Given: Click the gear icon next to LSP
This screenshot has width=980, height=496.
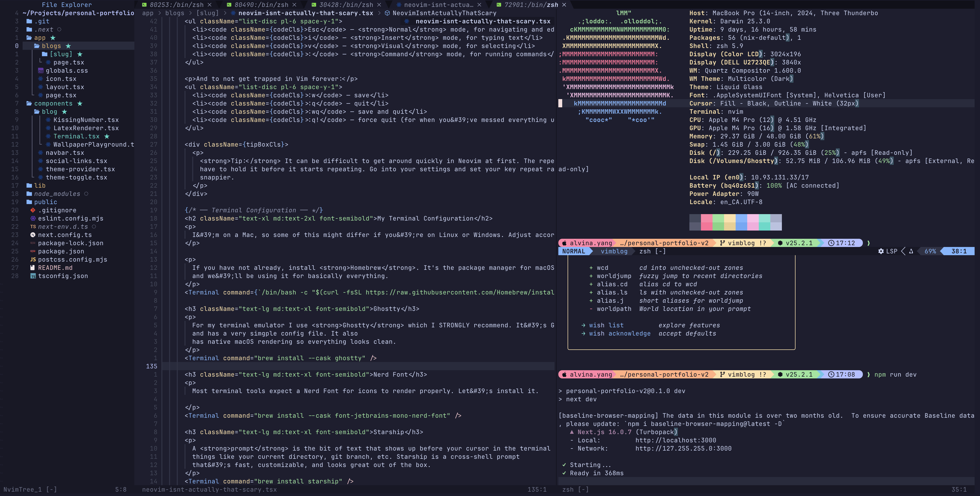Looking at the screenshot, I should pyautogui.click(x=882, y=251).
